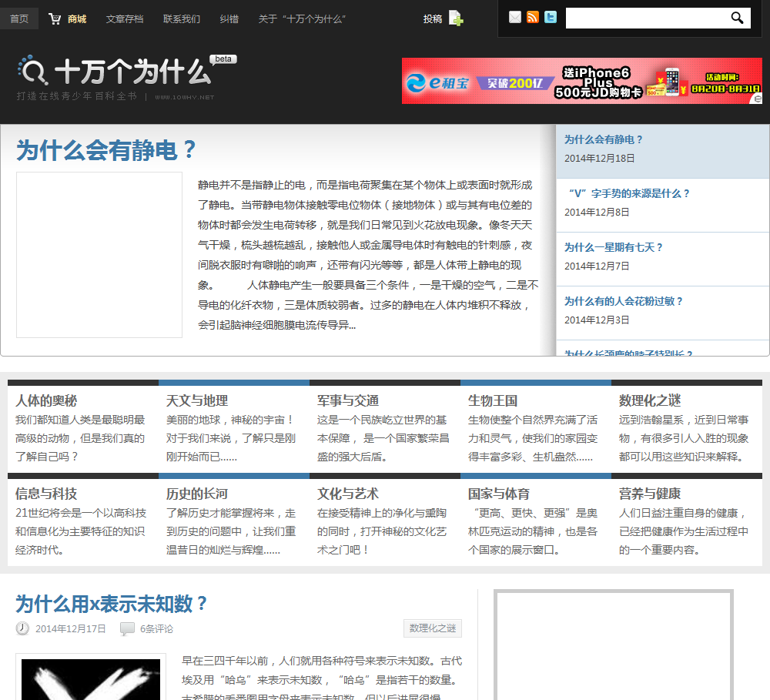The width and height of the screenshot is (770, 700).
Task: Open the 数理化之谜 category heading
Action: [650, 400]
